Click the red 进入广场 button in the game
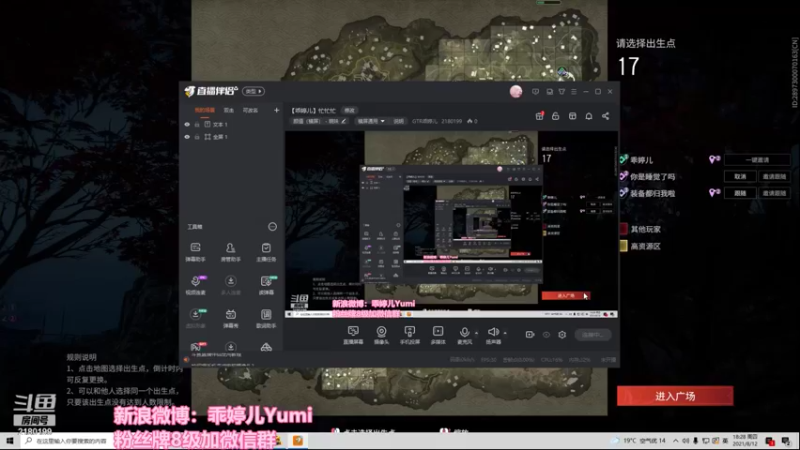Image resolution: width=800 pixels, height=450 pixels. [675, 396]
